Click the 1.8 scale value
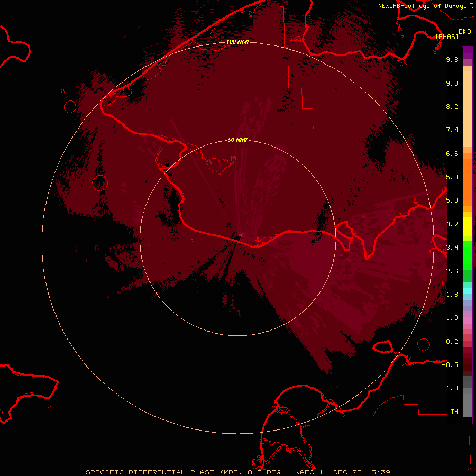Screen dimensions: 476x476 coord(452,295)
